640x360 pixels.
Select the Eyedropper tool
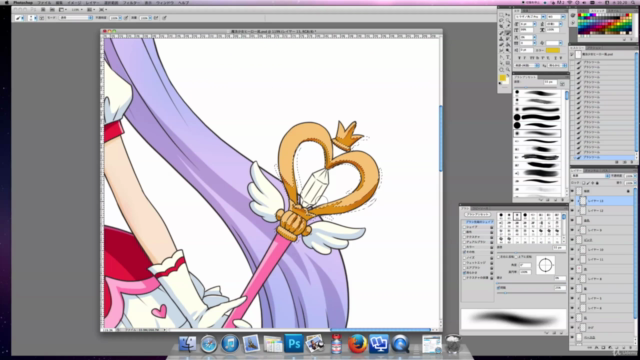coord(508,26)
